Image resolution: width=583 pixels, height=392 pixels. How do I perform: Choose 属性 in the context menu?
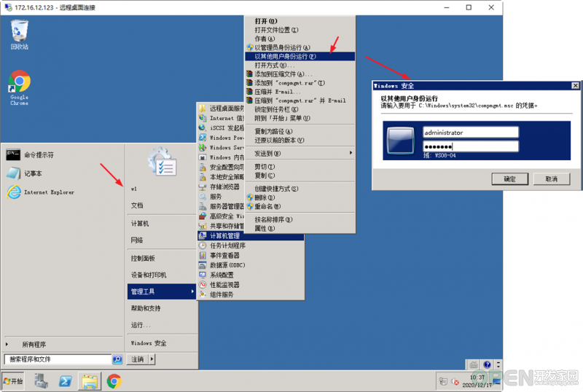(300, 228)
